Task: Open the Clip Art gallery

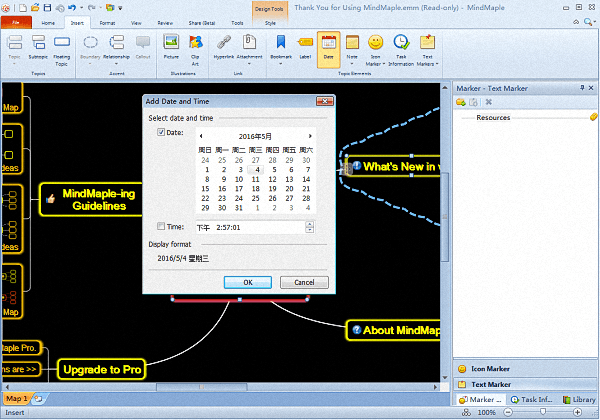Action: click(196, 50)
